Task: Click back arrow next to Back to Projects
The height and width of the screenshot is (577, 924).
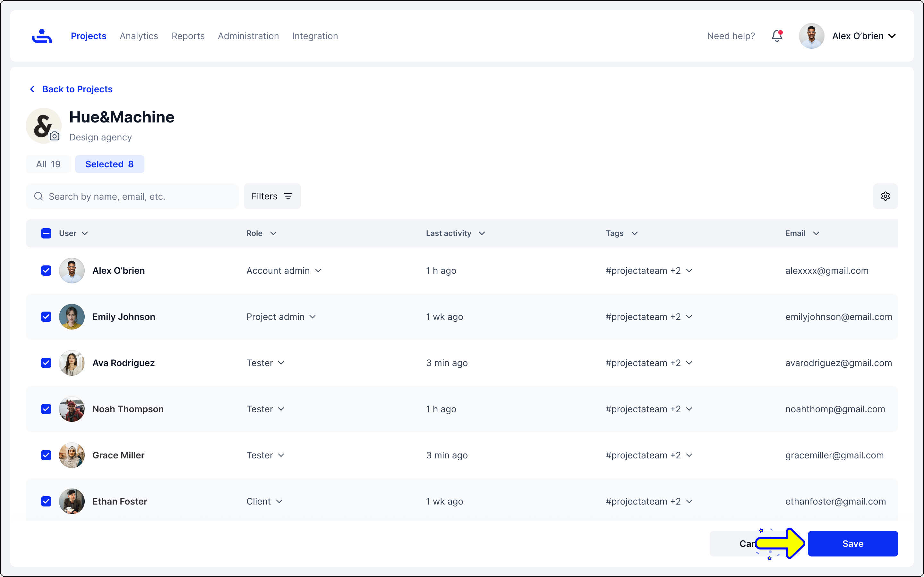Action: click(x=32, y=89)
